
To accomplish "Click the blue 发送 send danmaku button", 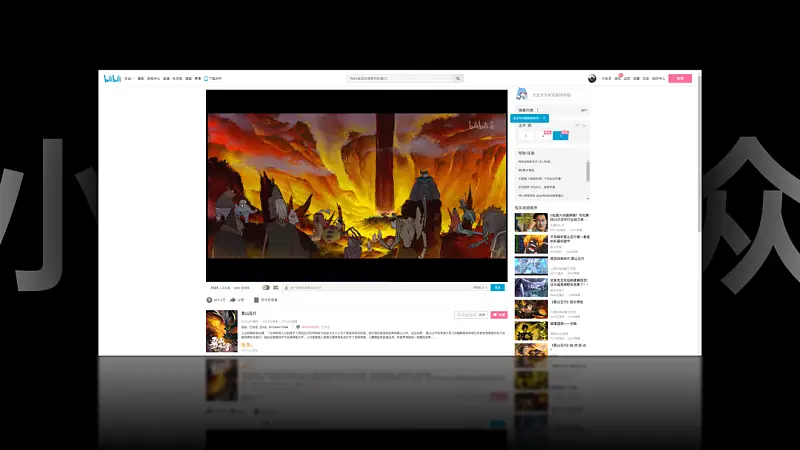I will point(497,288).
